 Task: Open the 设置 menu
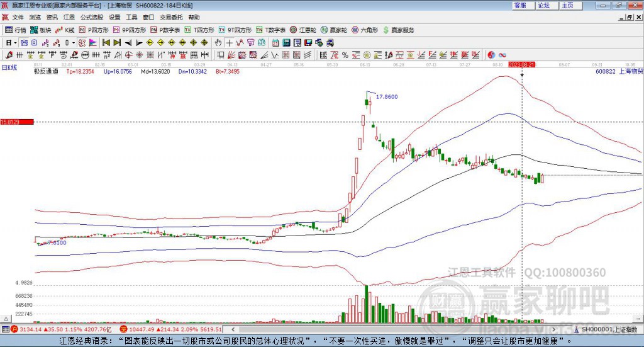114,17
